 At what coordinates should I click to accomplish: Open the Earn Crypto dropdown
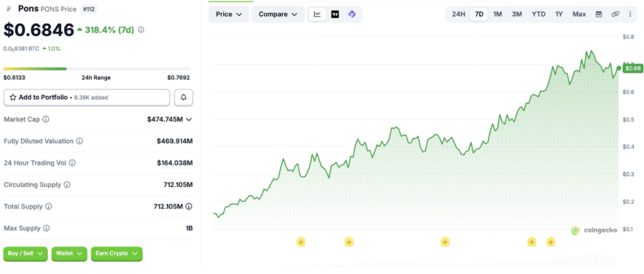[116, 254]
